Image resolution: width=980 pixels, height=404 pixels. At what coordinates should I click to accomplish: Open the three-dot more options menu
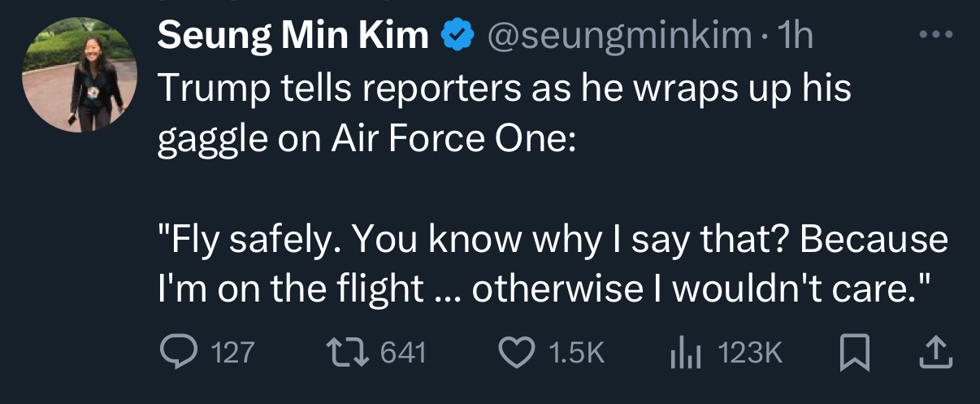point(934,36)
